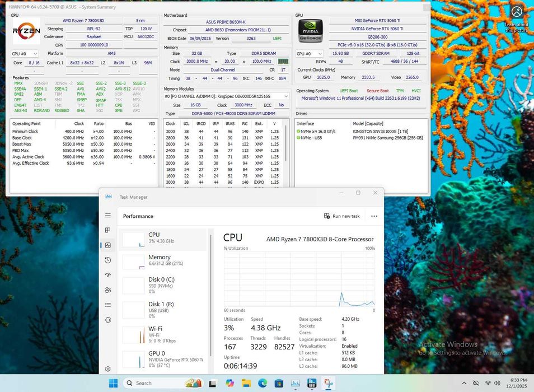
Task: Open Learn about this picture desktop icon
Action: (x=517, y=18)
